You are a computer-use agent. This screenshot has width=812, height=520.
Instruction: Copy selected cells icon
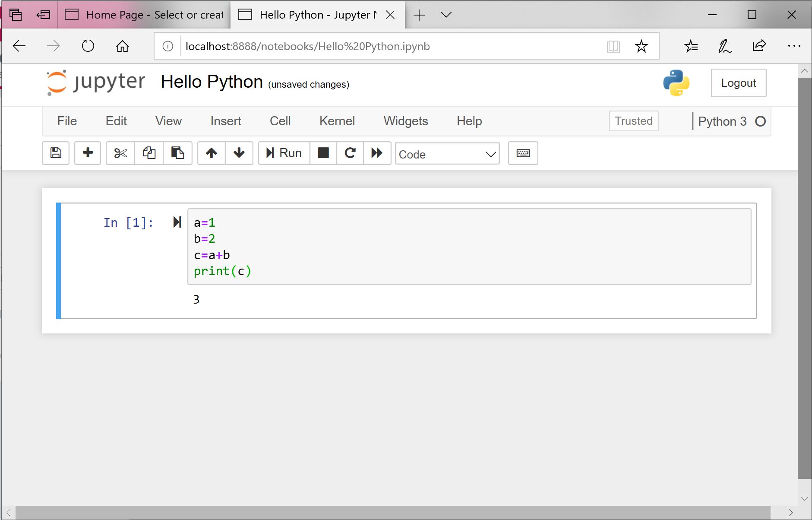[149, 153]
